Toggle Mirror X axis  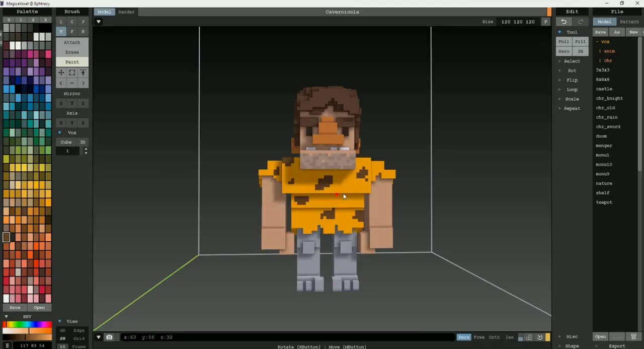(x=61, y=103)
